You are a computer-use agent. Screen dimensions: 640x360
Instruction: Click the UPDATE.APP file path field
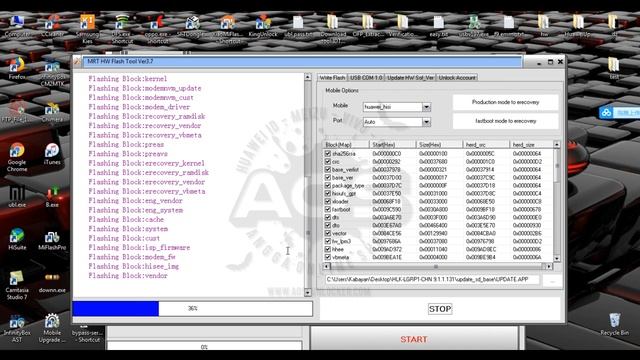point(432,280)
